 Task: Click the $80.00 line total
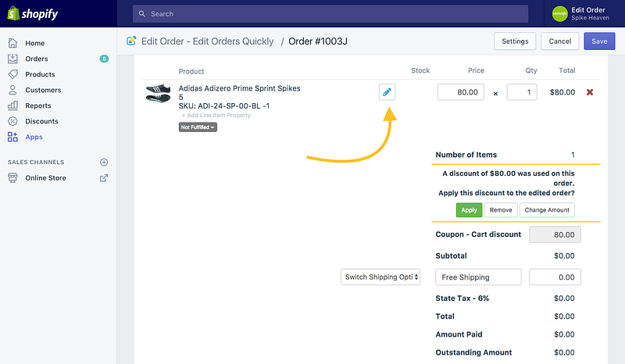[x=562, y=92]
